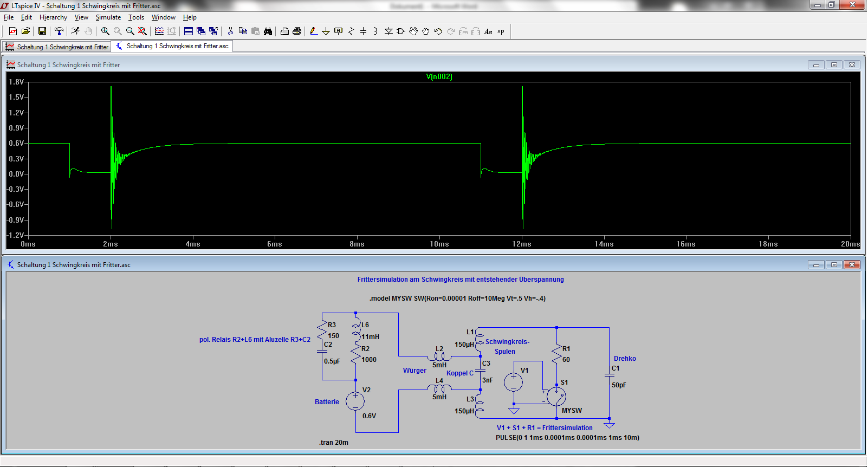868x467 pixels.
Task: Click the .tran 20m directive text
Action: click(x=334, y=443)
